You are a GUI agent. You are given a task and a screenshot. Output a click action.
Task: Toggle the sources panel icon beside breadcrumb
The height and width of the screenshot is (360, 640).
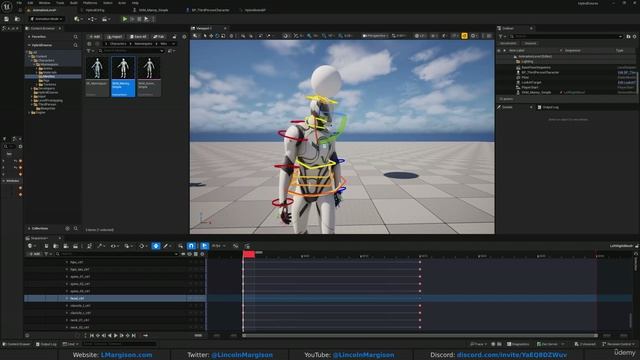(89, 44)
